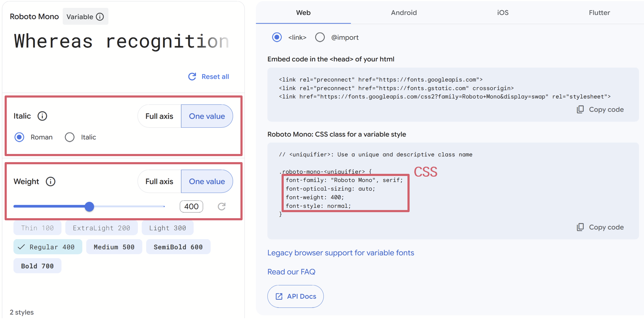This screenshot has height=320, width=644.
Task: Click the weight value field showing 400
Action: [191, 206]
